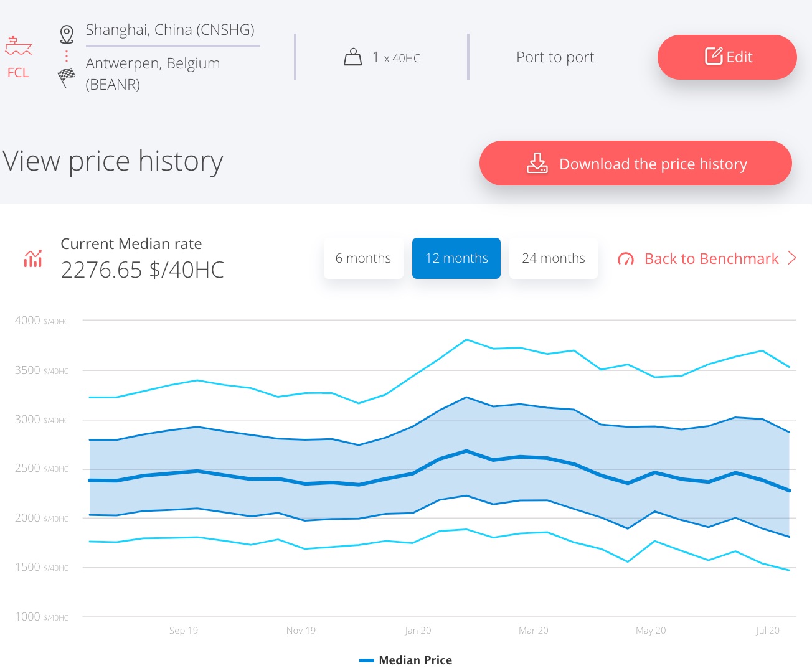Click the 2000 $/40HC axis label

pos(42,518)
